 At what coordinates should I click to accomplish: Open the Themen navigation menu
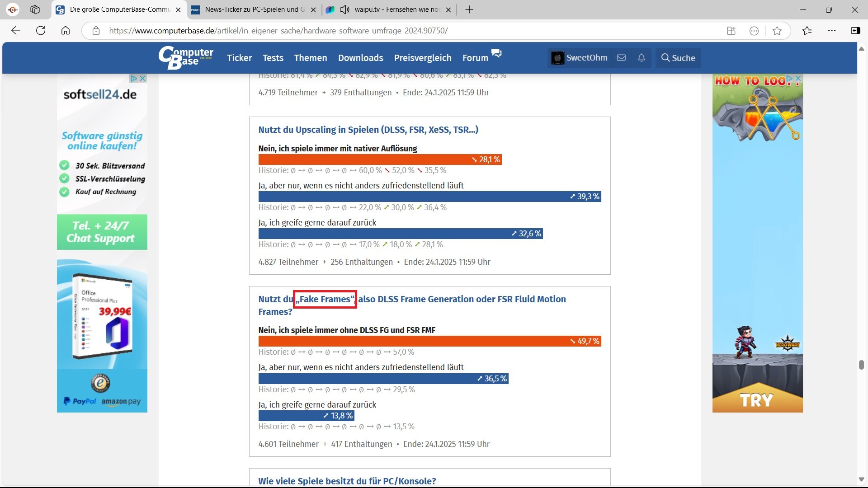click(310, 58)
